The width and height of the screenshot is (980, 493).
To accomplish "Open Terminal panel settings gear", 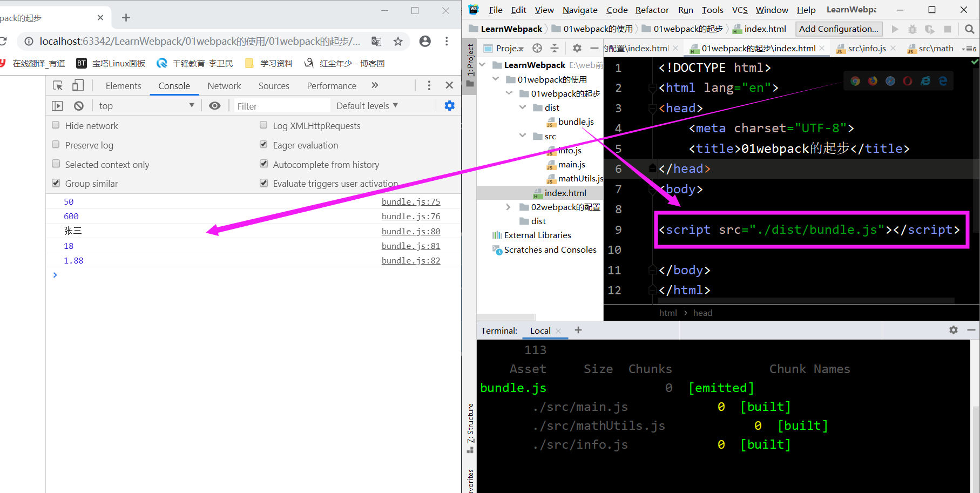I will coord(954,330).
